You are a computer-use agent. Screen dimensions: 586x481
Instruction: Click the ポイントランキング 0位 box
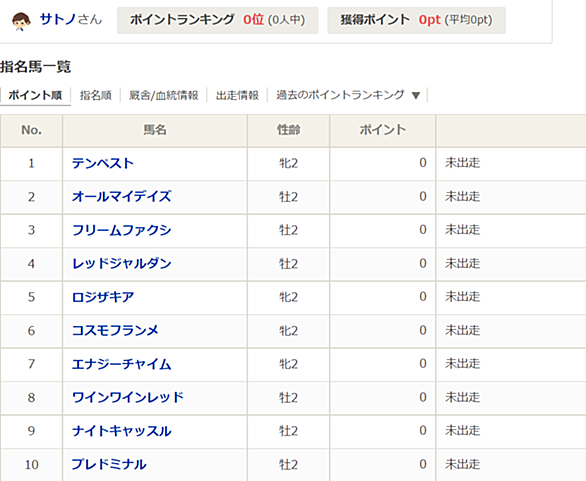pos(218,20)
